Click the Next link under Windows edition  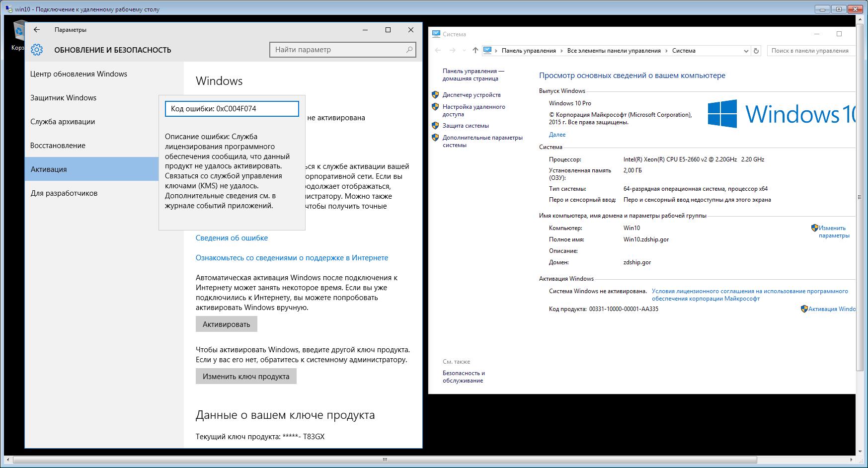click(x=557, y=134)
